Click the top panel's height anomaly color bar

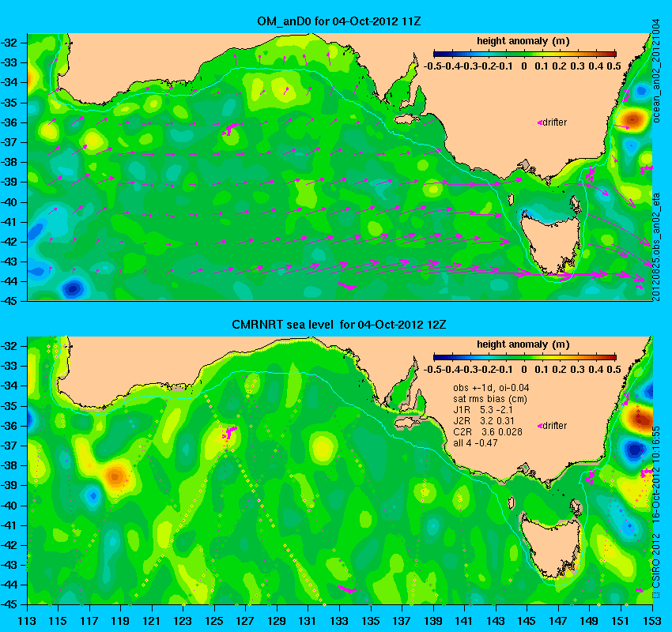tap(525, 54)
